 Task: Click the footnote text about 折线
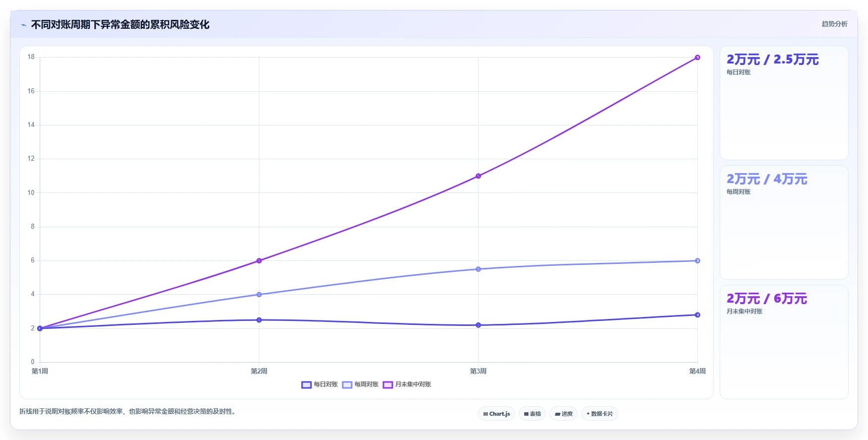pyautogui.click(x=127, y=411)
